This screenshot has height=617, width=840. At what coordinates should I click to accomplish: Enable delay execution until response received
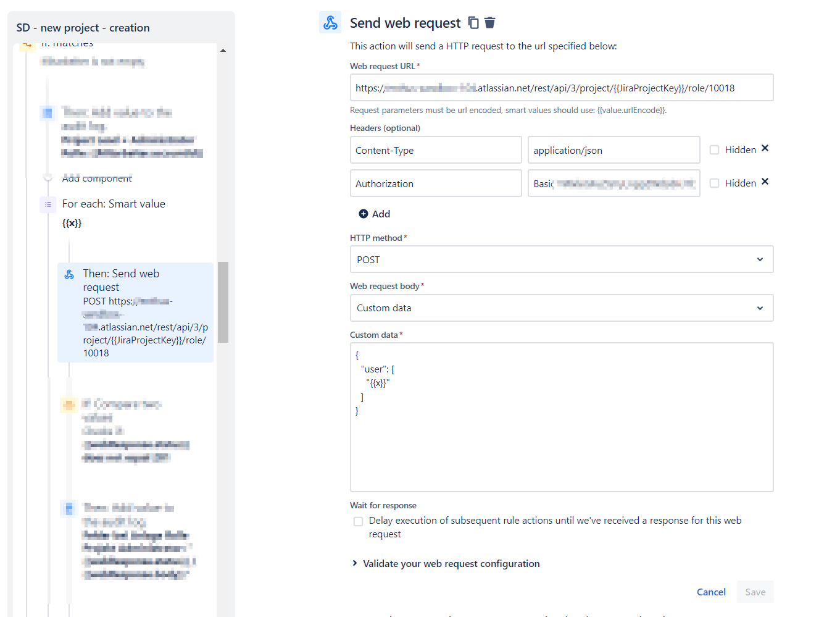coord(358,521)
